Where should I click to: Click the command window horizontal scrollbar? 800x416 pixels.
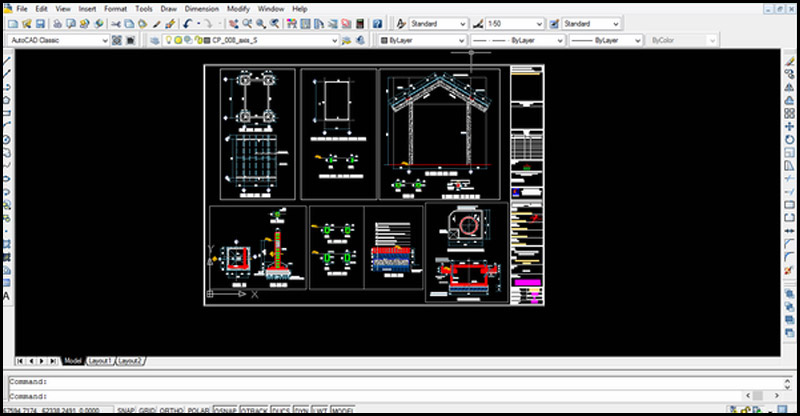pos(764,396)
